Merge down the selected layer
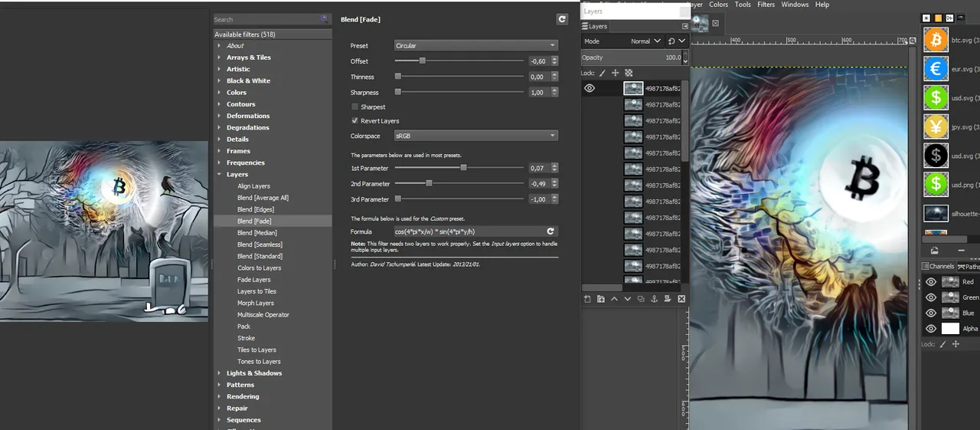This screenshot has height=430, width=980. tap(668, 299)
